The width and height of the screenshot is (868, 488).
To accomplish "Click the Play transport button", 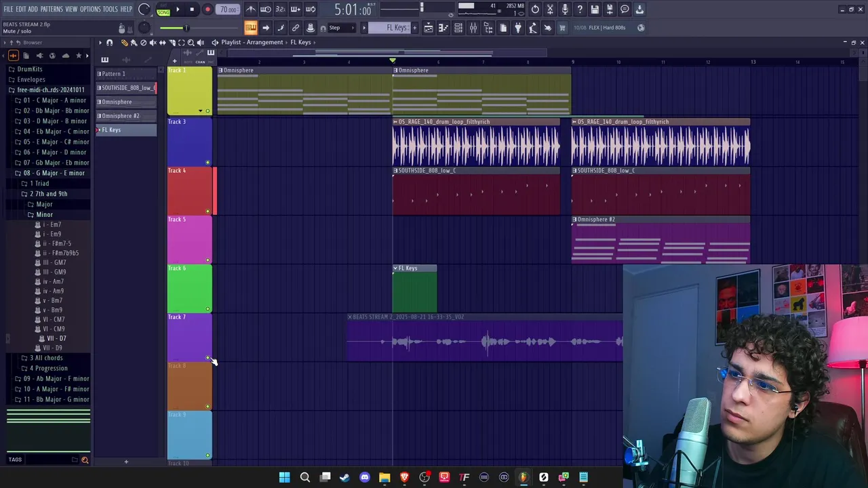I will click(x=178, y=9).
